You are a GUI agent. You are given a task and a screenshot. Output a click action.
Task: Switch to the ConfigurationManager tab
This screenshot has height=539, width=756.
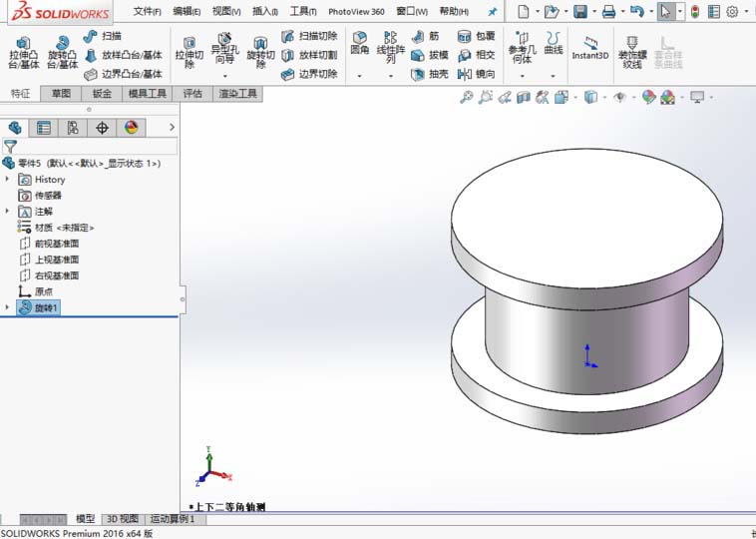point(73,128)
